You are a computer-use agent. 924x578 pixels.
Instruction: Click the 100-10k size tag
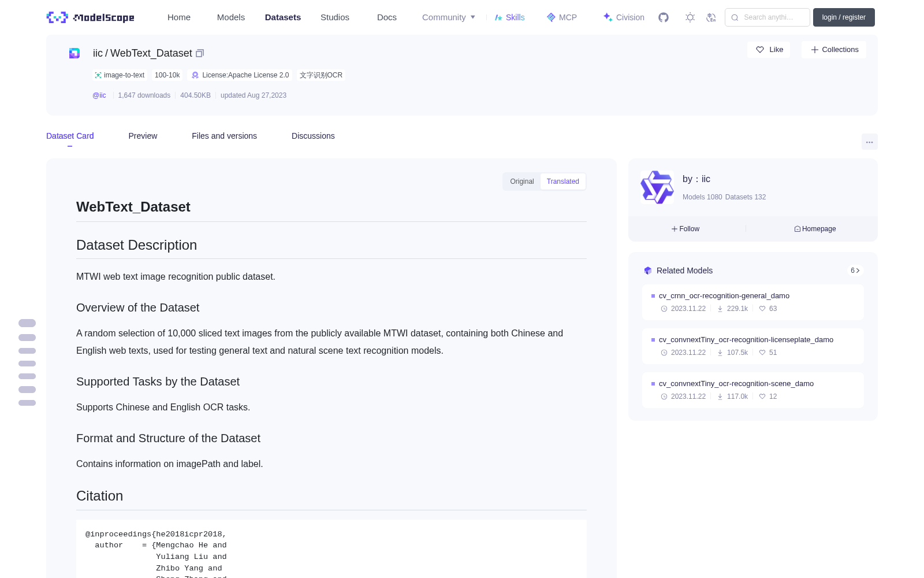tap(167, 75)
